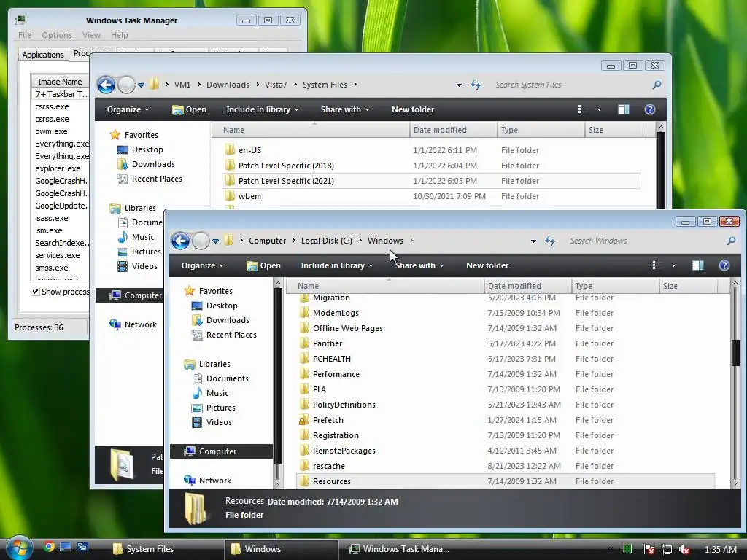Open View menu in Task Manager
This screenshot has width=747, height=560.
pyautogui.click(x=91, y=35)
